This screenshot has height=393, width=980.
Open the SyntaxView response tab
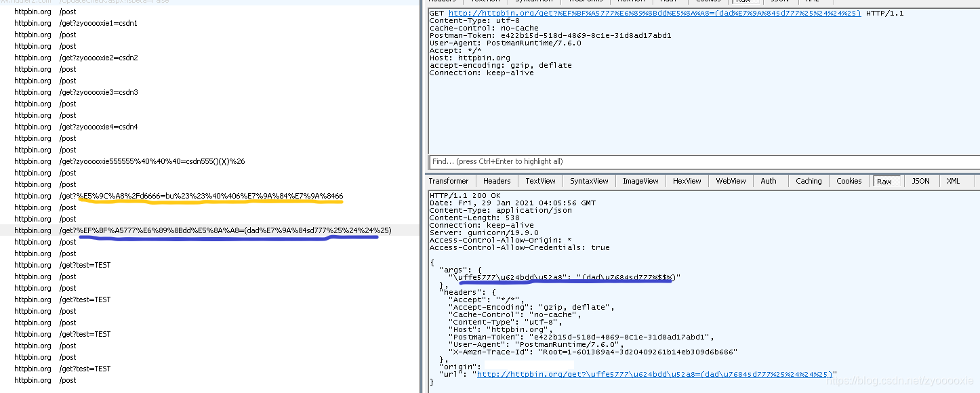588,181
